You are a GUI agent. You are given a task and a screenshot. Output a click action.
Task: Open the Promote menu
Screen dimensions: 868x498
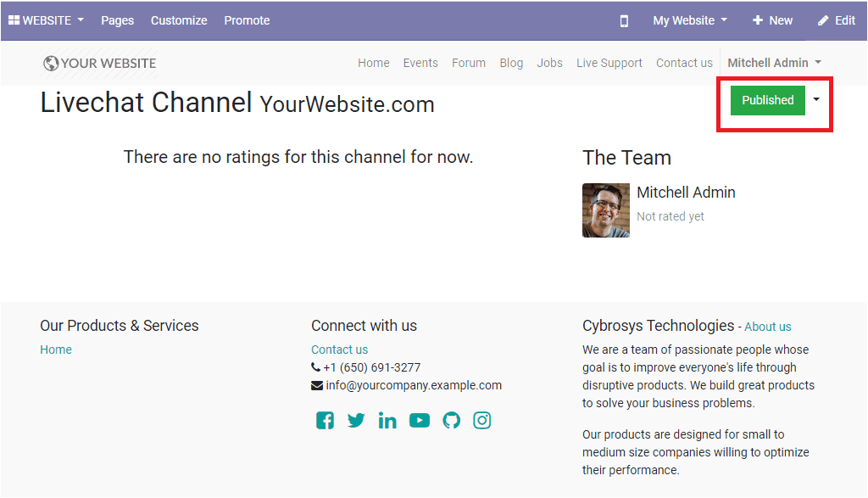pyautogui.click(x=247, y=20)
